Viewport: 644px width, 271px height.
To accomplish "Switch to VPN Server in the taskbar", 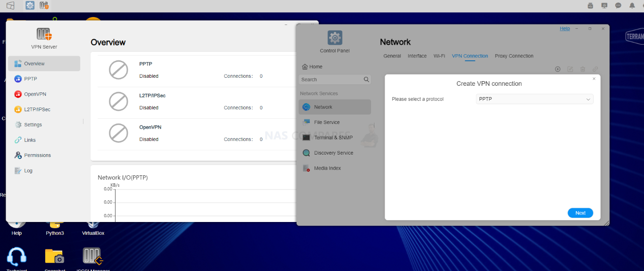I will pos(44,6).
